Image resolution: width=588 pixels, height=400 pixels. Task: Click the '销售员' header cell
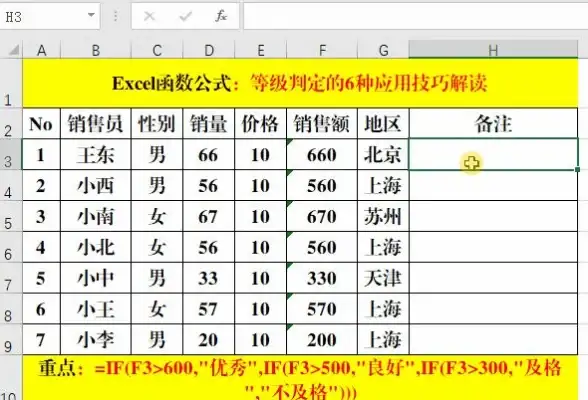[x=96, y=123]
